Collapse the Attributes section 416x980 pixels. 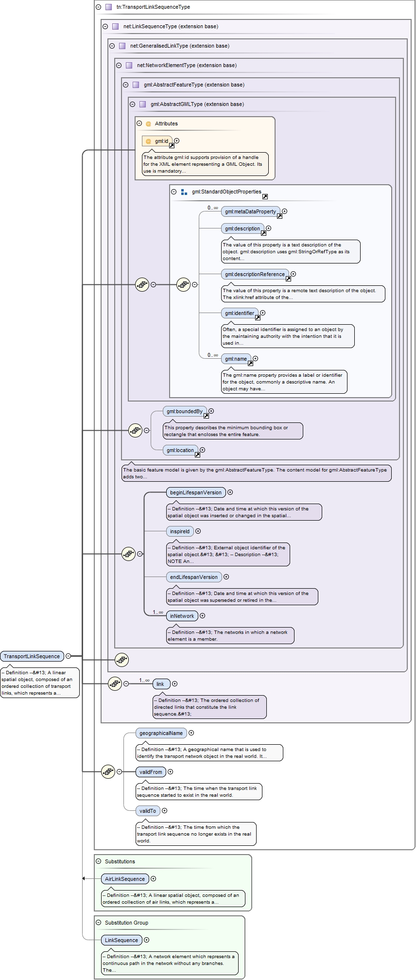click(x=139, y=124)
